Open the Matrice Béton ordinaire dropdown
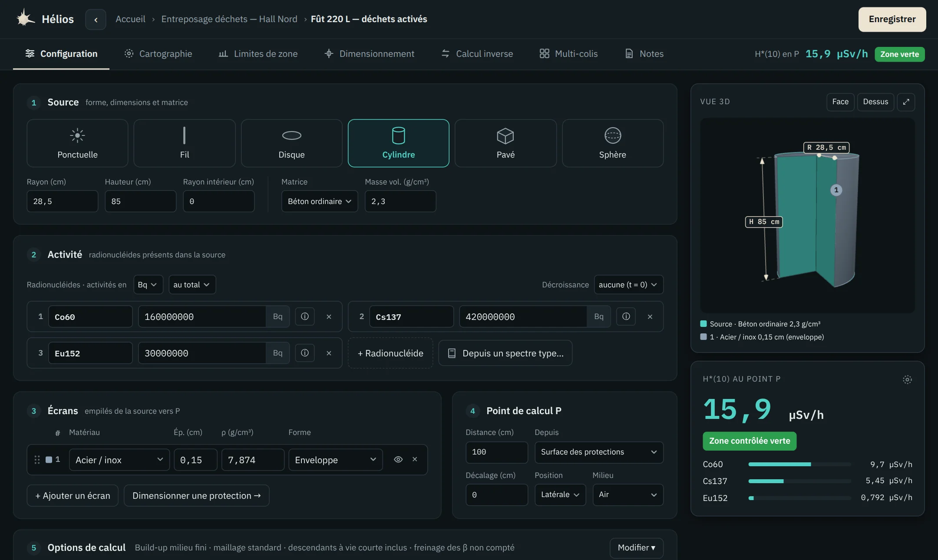This screenshot has width=938, height=560. click(320, 201)
